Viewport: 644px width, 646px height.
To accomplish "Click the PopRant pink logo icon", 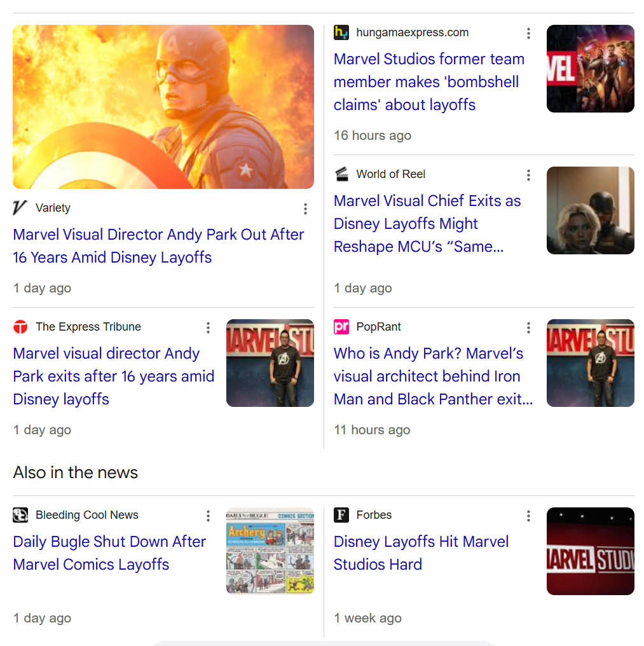I will (x=341, y=327).
